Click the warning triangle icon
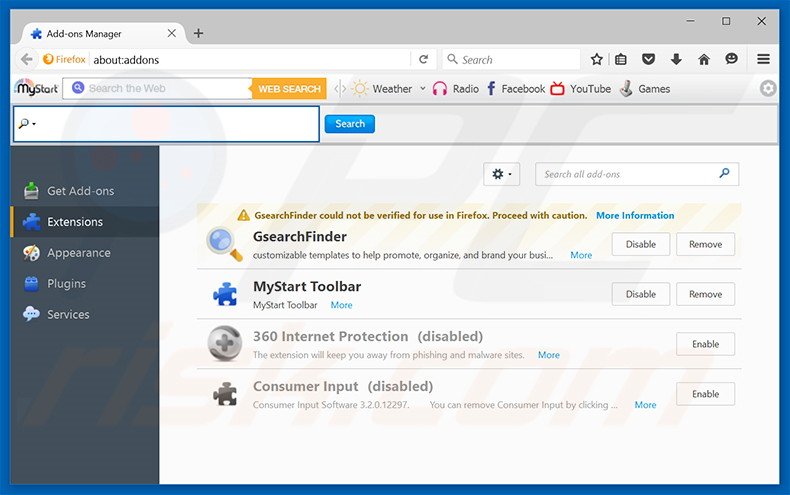Viewport: 790px width, 495px height. tap(243, 215)
